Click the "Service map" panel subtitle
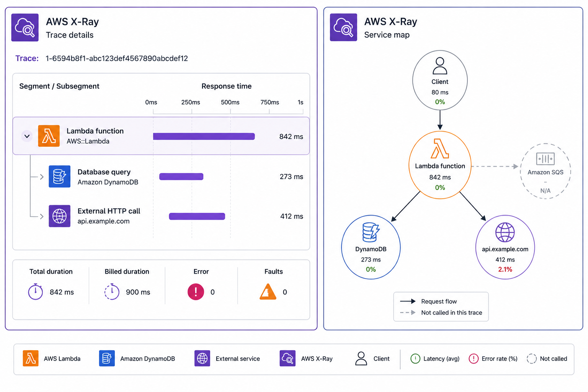 (387, 35)
